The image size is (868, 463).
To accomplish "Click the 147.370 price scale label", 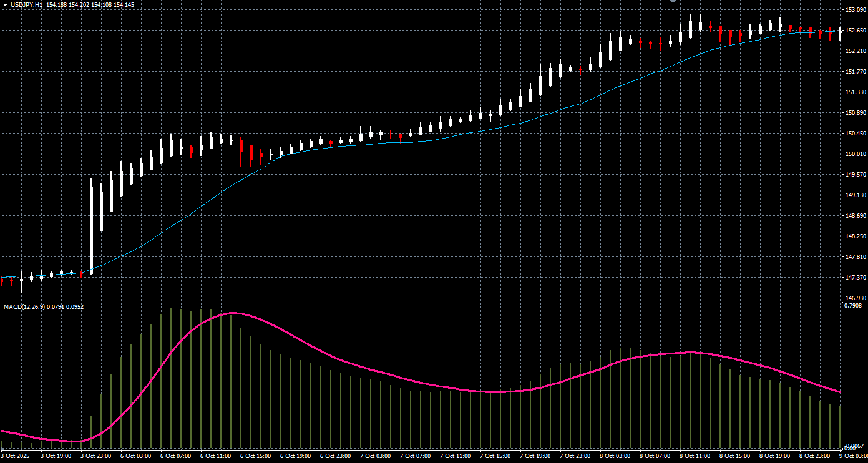I will point(855,278).
